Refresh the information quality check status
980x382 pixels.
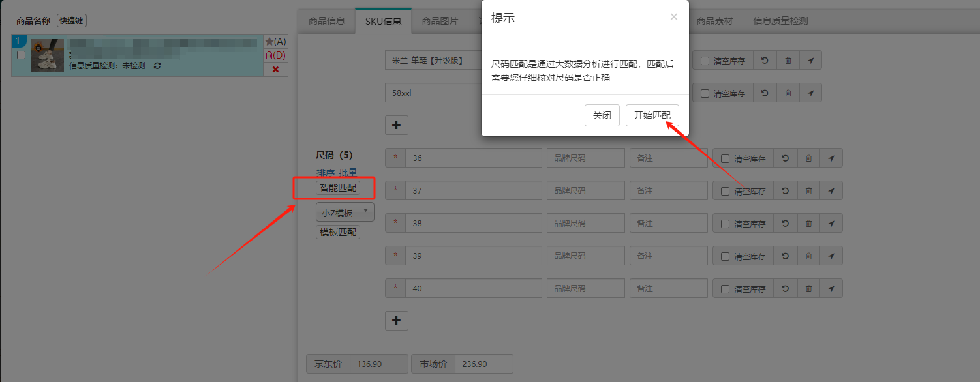pos(157,66)
